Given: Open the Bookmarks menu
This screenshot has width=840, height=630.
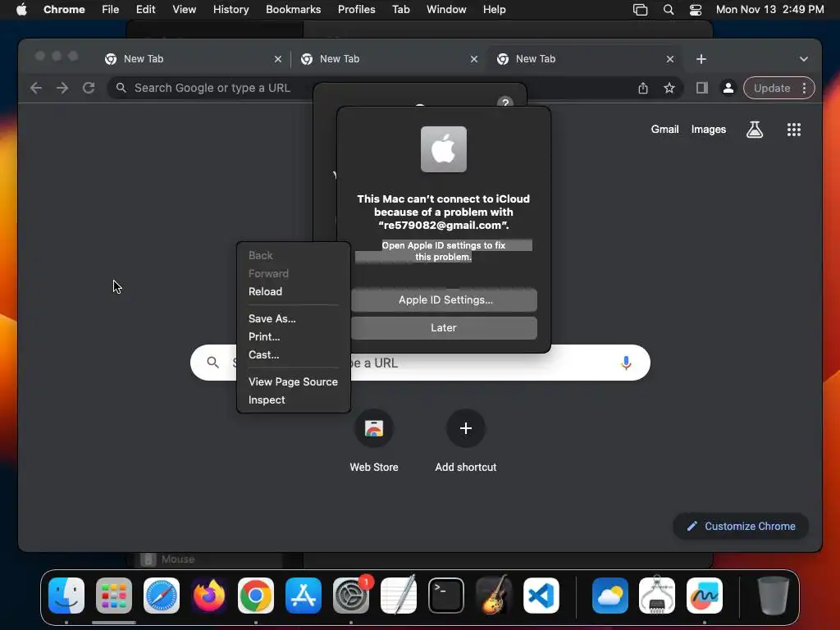Looking at the screenshot, I should [x=293, y=10].
